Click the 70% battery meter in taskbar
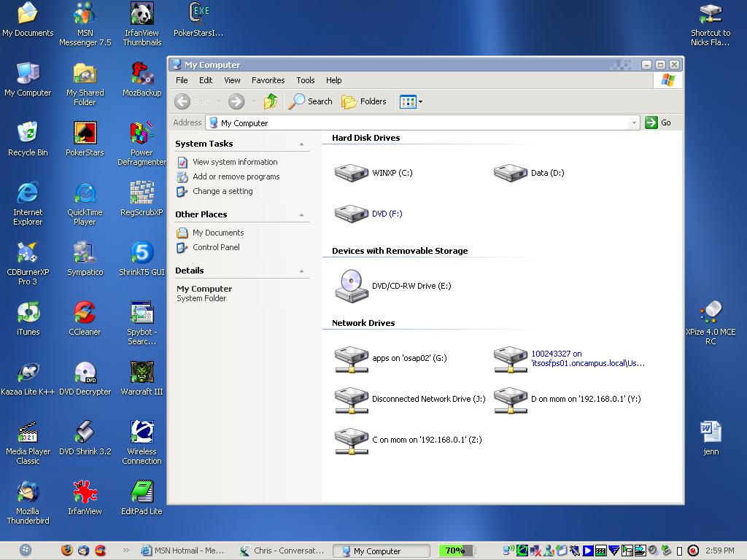The image size is (747, 560). 456,551
